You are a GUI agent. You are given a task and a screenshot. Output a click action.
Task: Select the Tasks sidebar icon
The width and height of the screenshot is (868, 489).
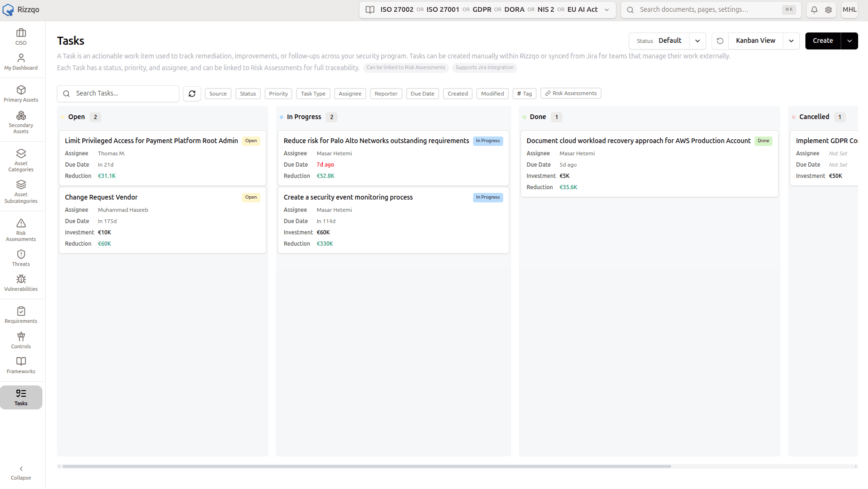[x=21, y=393]
